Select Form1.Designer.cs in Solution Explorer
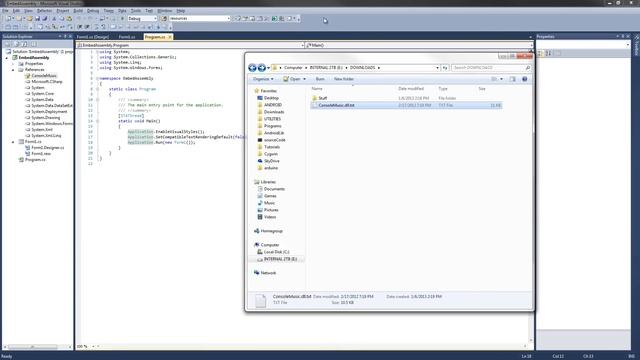This screenshot has height=360, width=640. coord(47,148)
